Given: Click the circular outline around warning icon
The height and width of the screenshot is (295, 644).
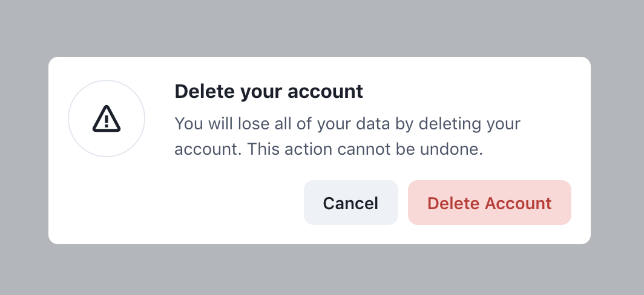Looking at the screenshot, I should [x=107, y=118].
